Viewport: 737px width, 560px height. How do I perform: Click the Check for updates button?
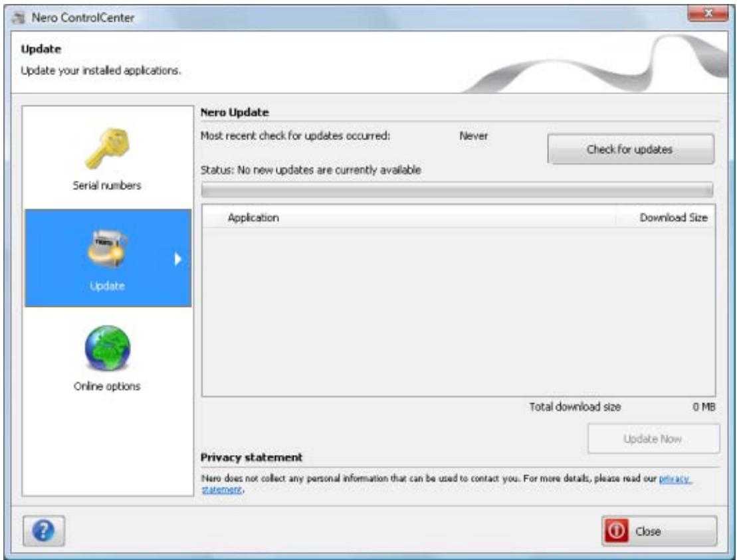[x=631, y=149]
